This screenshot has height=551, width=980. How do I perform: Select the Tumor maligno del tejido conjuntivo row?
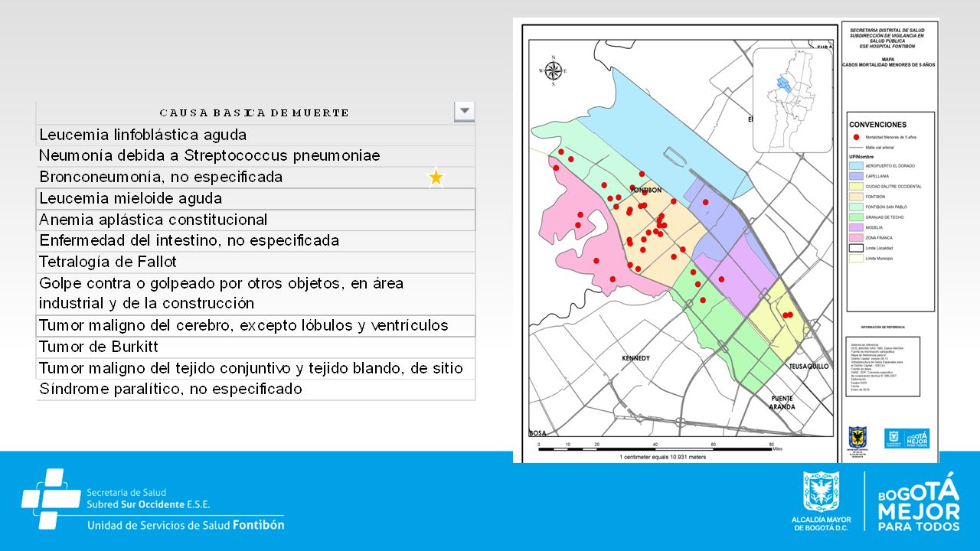[256, 369]
